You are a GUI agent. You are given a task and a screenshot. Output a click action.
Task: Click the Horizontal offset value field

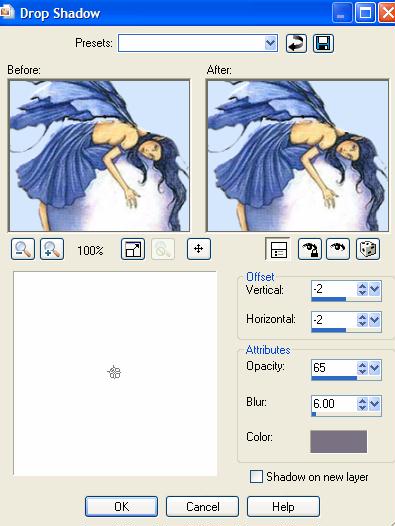click(x=334, y=319)
